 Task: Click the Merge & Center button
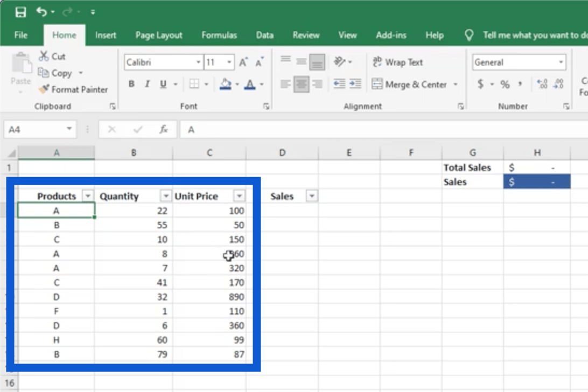pyautogui.click(x=409, y=85)
